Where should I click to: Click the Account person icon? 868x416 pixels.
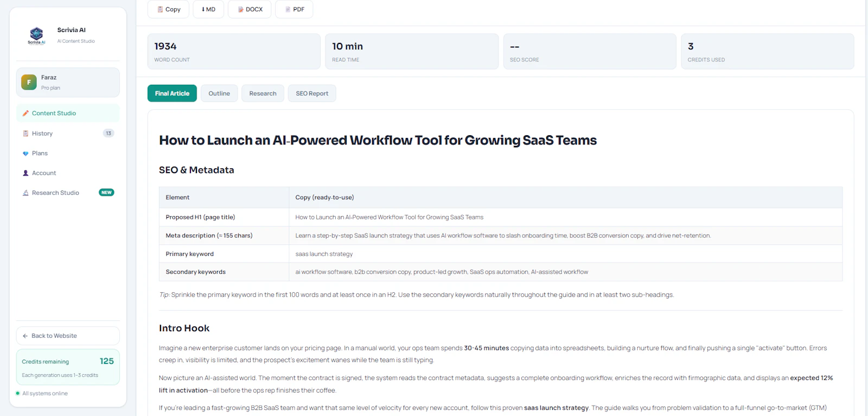(25, 173)
